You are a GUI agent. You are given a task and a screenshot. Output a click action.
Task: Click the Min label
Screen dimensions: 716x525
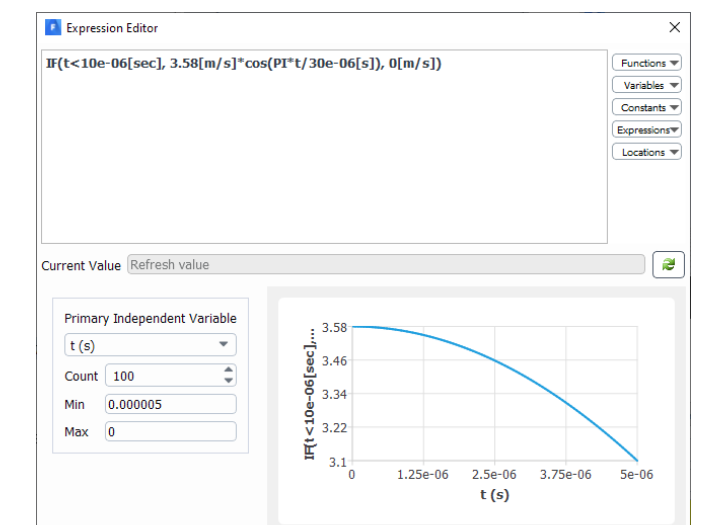74,405
